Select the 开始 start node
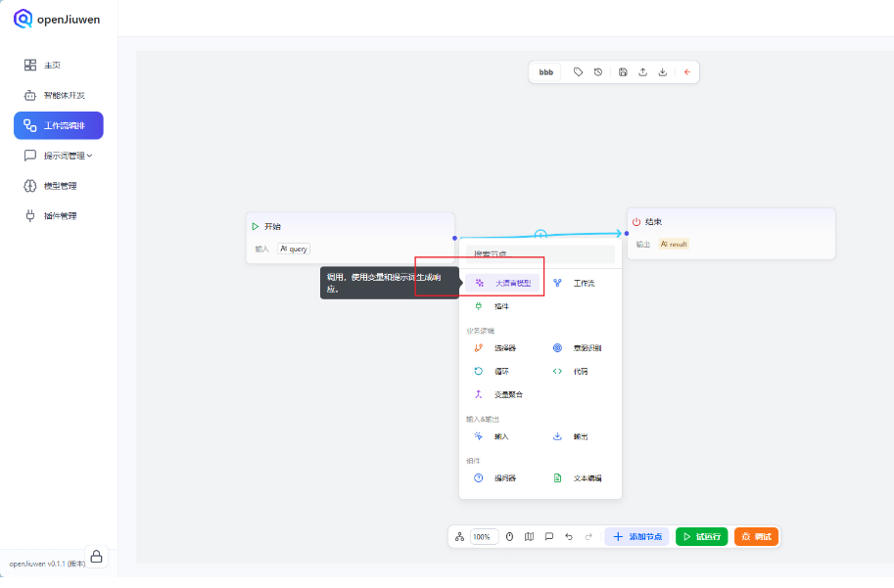The height and width of the screenshot is (588, 894). pyautogui.click(x=351, y=238)
